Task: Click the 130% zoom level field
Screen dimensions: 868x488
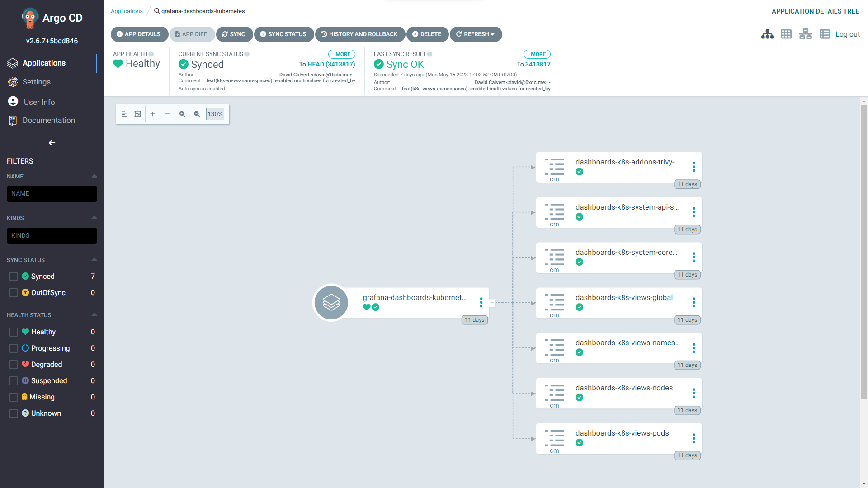Action: point(215,114)
